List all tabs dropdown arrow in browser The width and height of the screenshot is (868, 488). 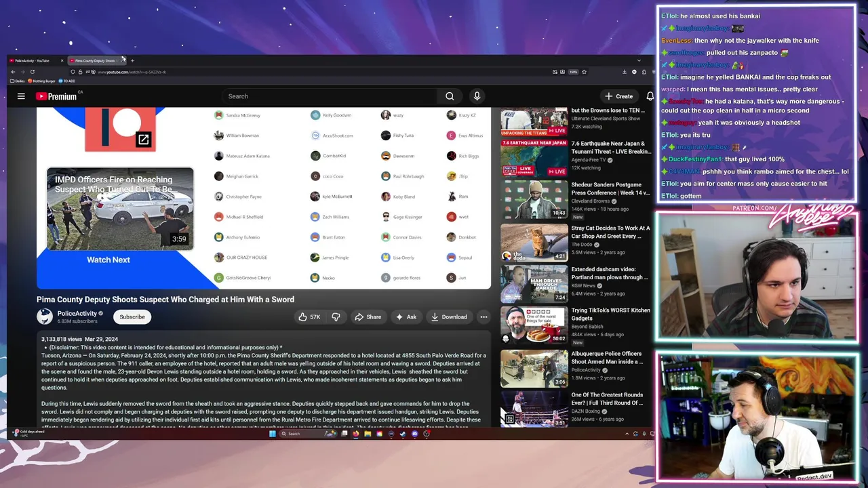[x=638, y=60]
